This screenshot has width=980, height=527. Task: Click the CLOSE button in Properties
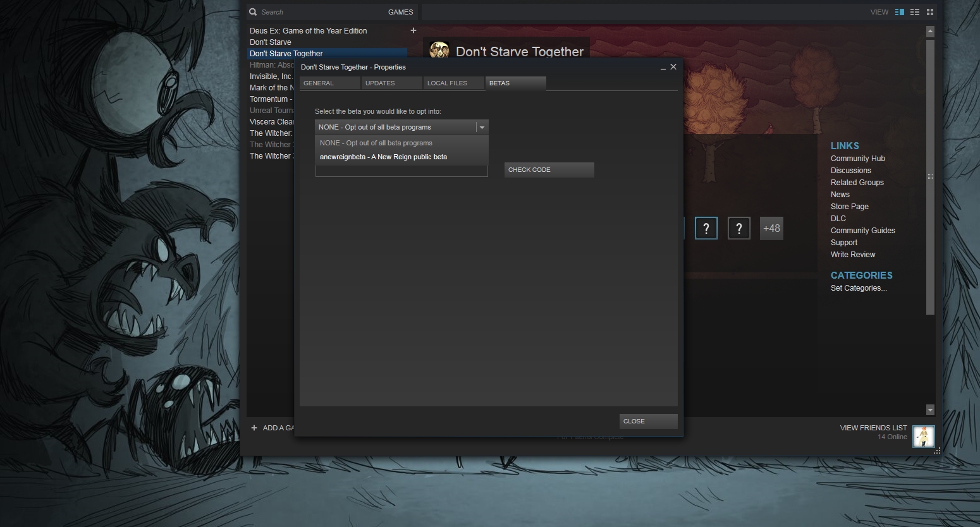(648, 421)
